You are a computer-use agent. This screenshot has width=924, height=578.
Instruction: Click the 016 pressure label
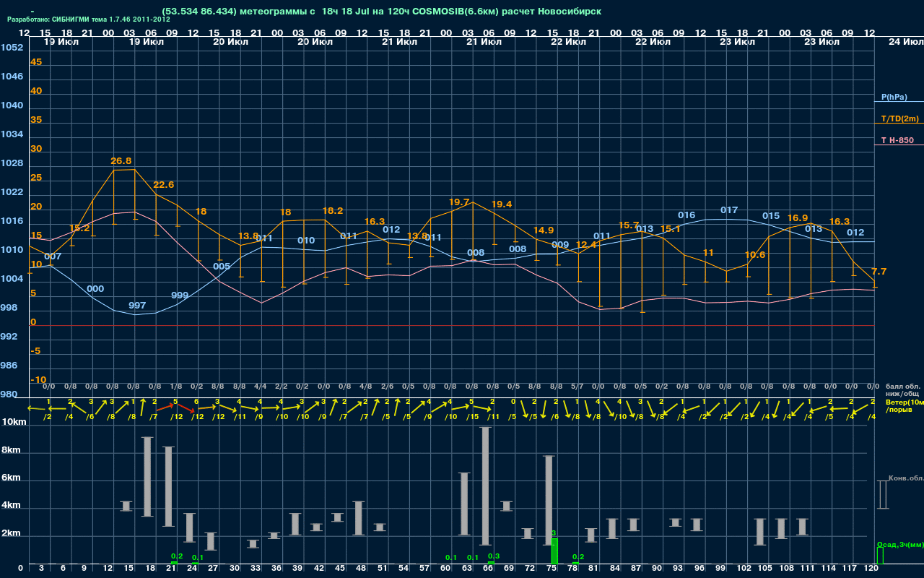687,215
